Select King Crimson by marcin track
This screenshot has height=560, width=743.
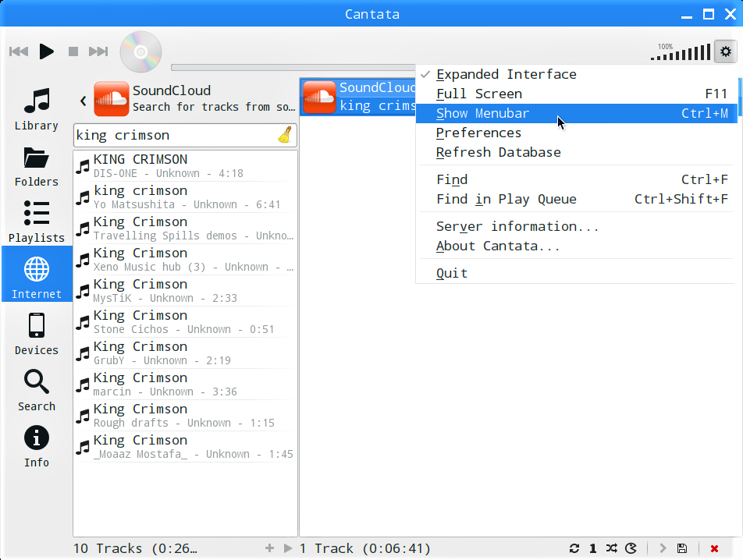[185, 385]
